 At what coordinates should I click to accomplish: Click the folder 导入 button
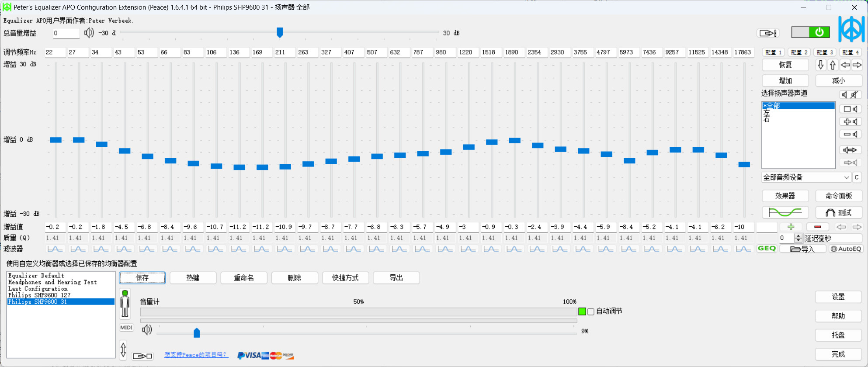tap(803, 249)
